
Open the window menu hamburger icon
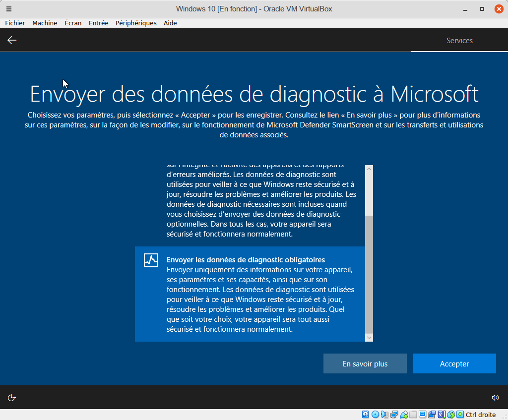[9, 9]
